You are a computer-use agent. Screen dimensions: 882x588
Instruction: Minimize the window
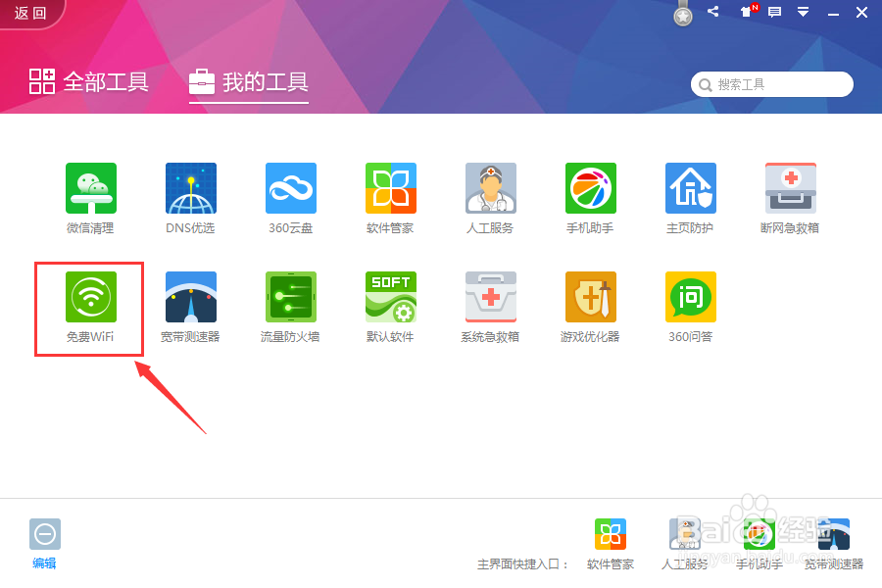click(x=834, y=13)
